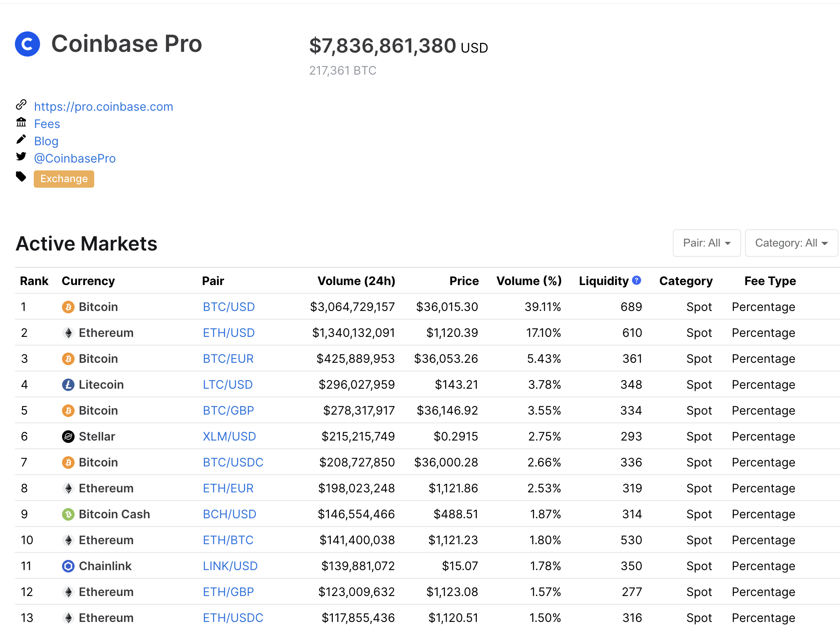Click the Bitcoin Cash coin icon
840x629 pixels.
point(68,514)
